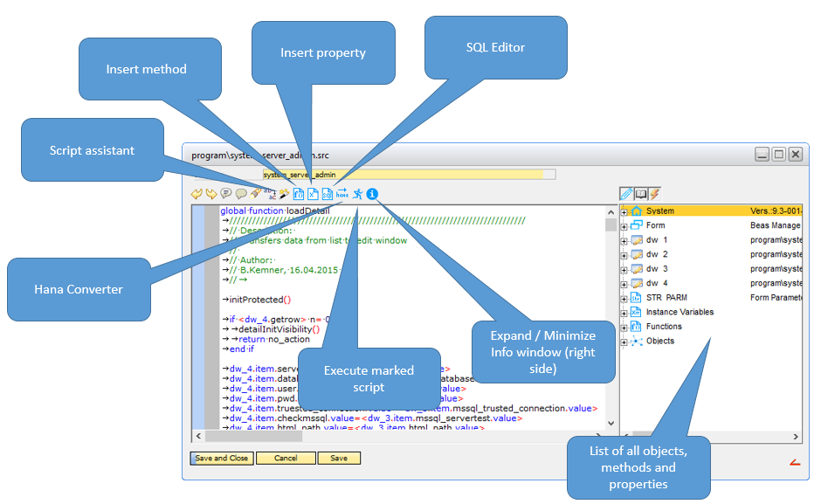821x504 pixels.
Task: Click the undo arrow icon
Action: [x=196, y=194]
